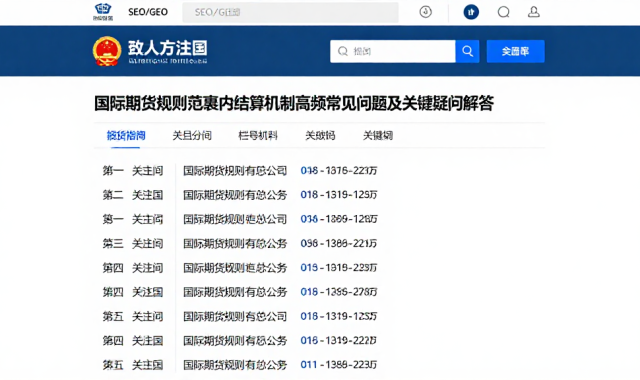Click the SEO/GEO label in top bar
This screenshot has width=640, height=380.
point(148,12)
